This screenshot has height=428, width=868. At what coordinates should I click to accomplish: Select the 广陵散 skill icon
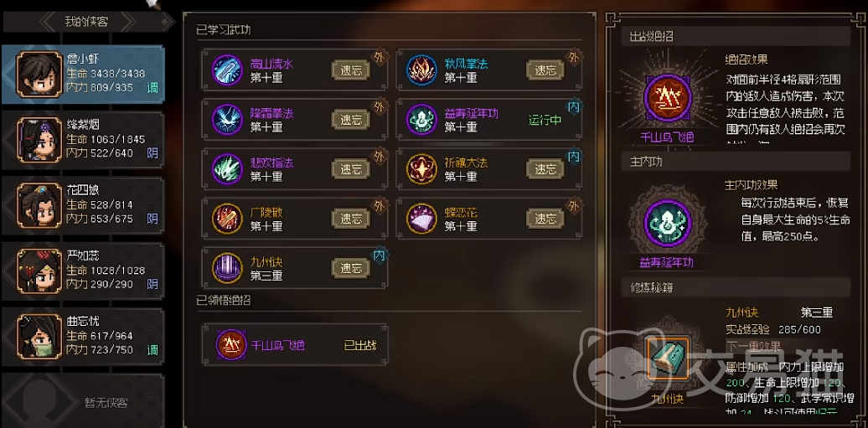[x=227, y=218]
